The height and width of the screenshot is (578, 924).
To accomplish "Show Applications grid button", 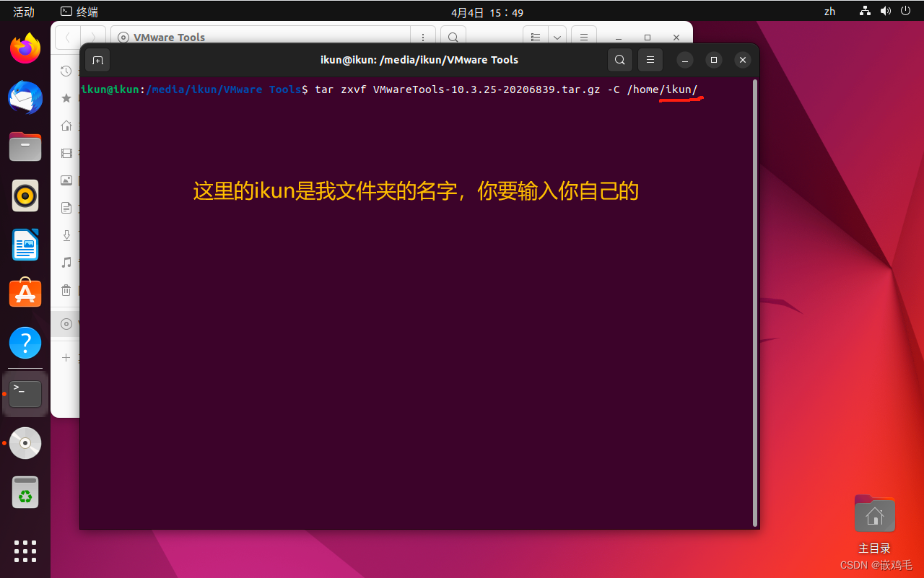I will [x=25, y=551].
